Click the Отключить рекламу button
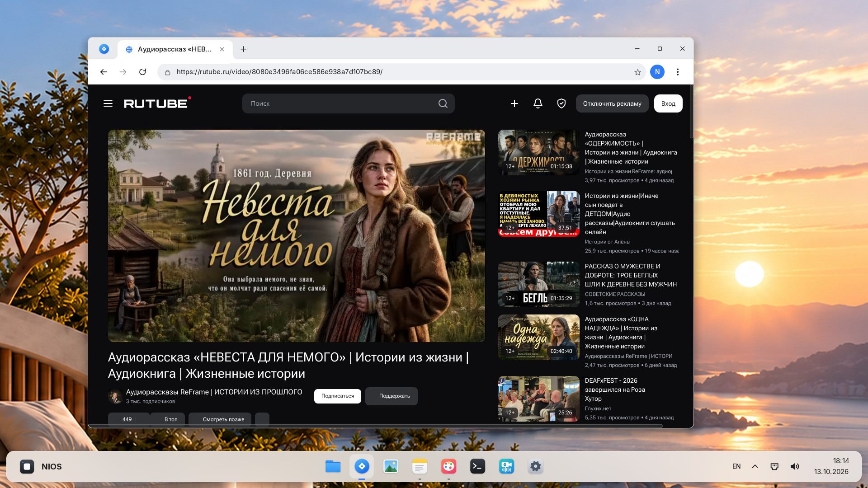 (x=612, y=103)
